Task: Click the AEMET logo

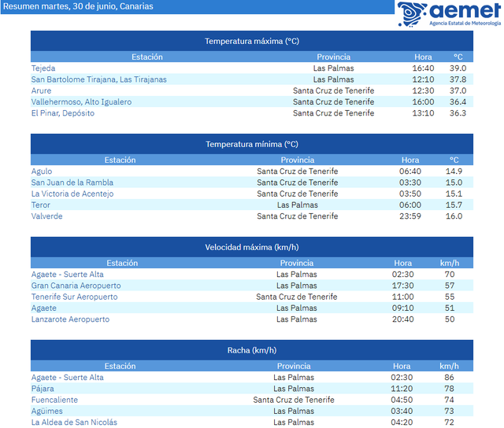Action: pos(449,14)
